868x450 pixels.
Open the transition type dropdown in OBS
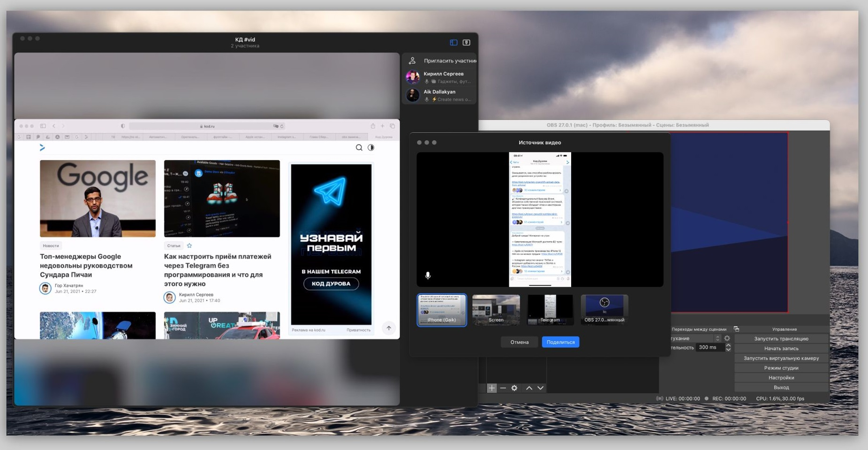(x=696, y=338)
